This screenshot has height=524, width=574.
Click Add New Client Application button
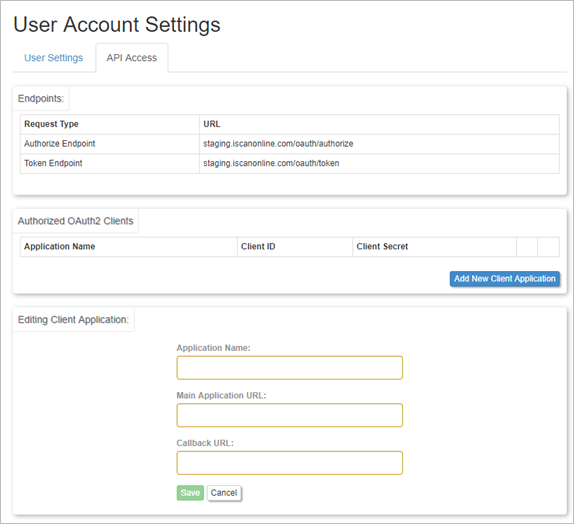point(504,279)
